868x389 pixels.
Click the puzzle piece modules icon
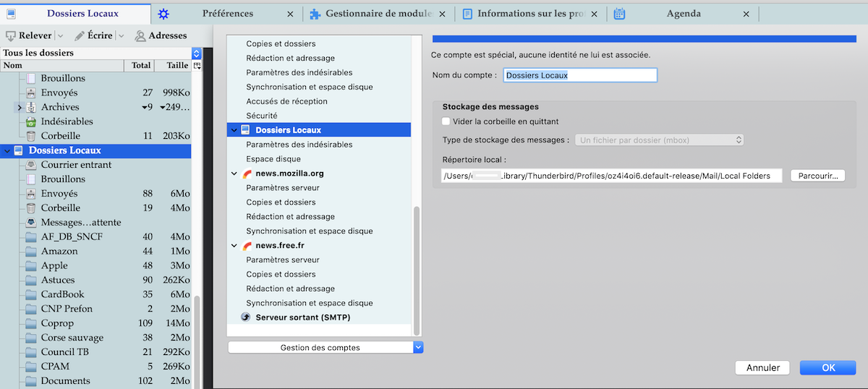315,14
